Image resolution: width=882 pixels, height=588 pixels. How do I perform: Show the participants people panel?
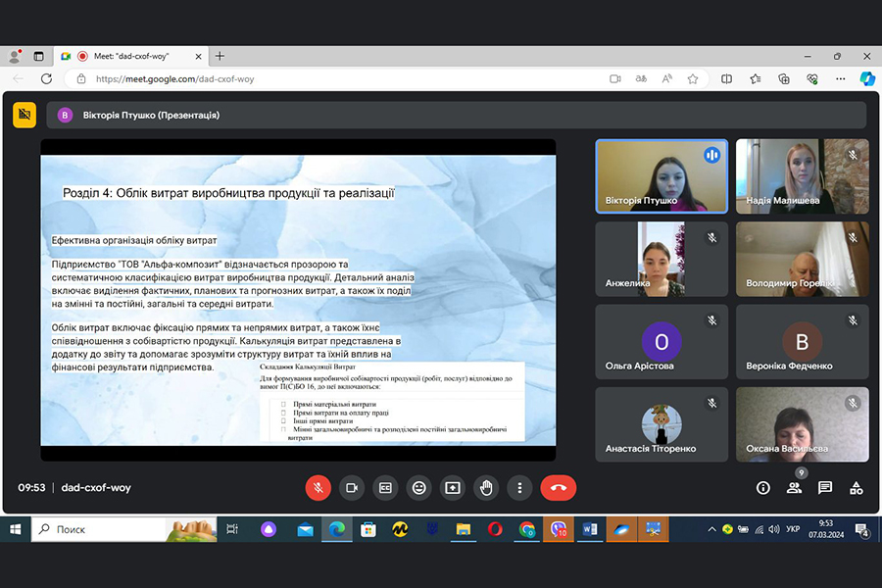click(x=794, y=488)
